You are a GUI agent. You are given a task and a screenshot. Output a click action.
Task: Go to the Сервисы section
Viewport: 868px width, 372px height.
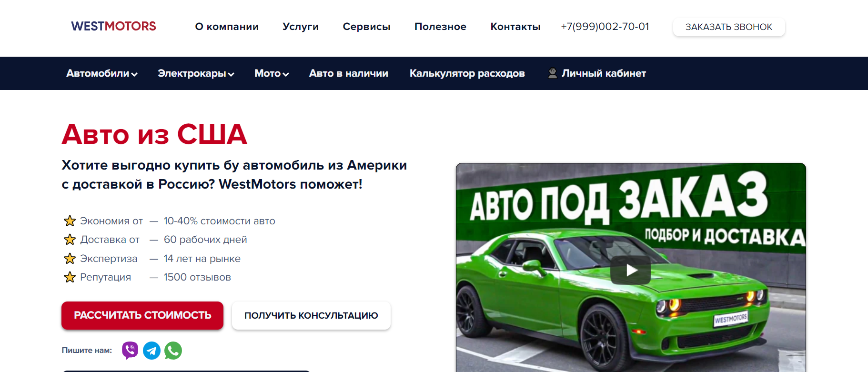point(366,27)
